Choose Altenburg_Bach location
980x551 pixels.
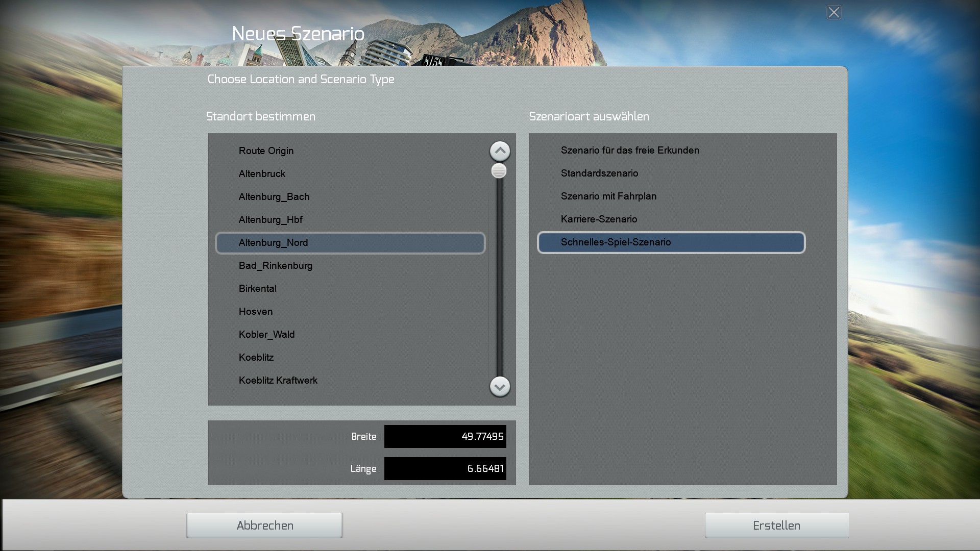(x=274, y=197)
